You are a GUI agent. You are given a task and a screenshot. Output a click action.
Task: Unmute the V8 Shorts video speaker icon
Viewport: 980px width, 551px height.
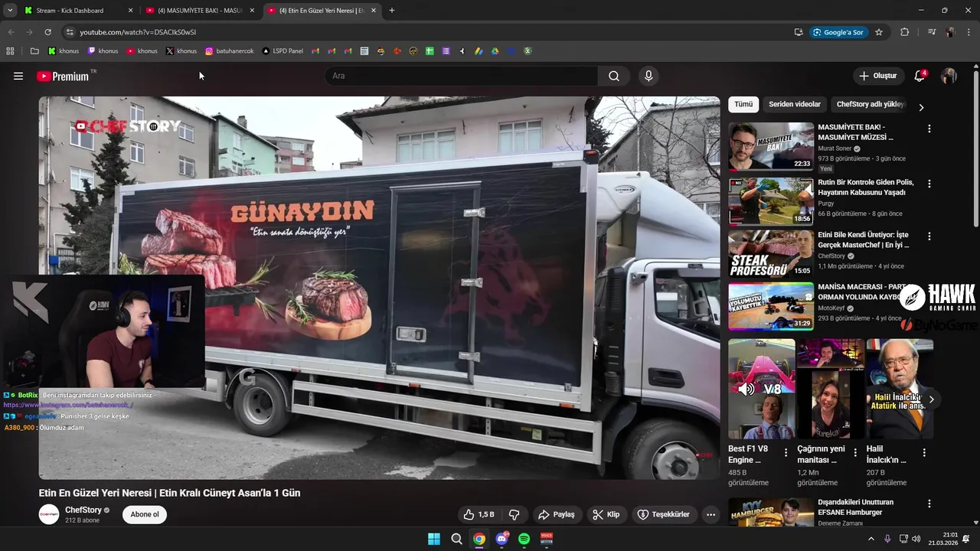[746, 389]
